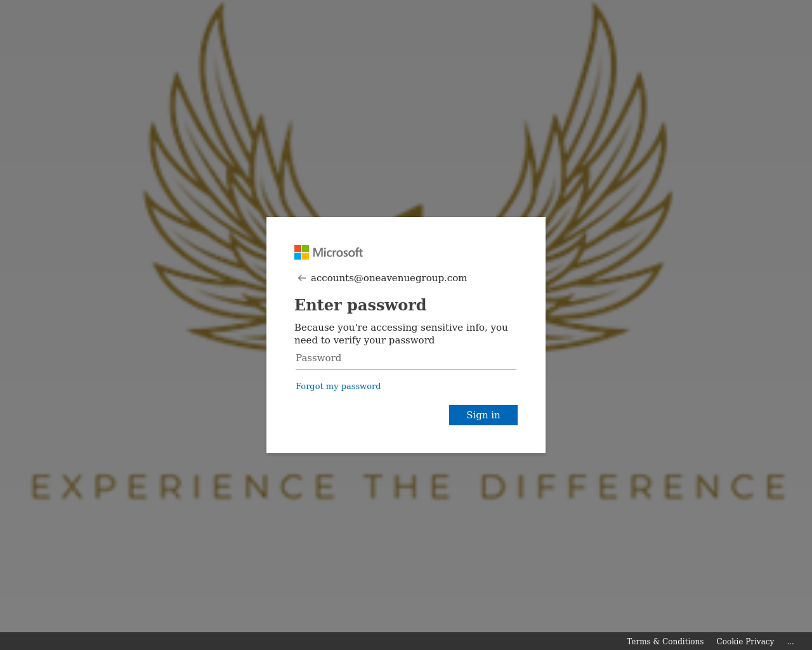
Task: Click the sensitive info verification message
Action: (401, 334)
